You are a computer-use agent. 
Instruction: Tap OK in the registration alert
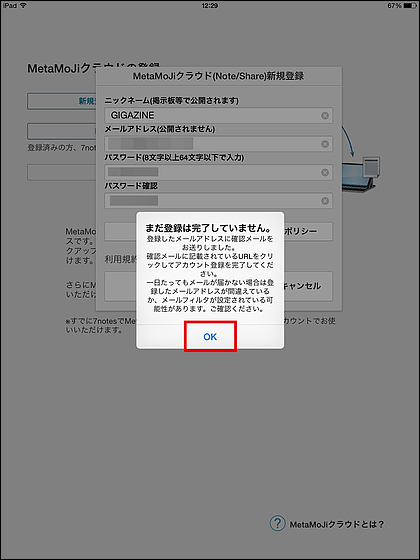point(210,337)
